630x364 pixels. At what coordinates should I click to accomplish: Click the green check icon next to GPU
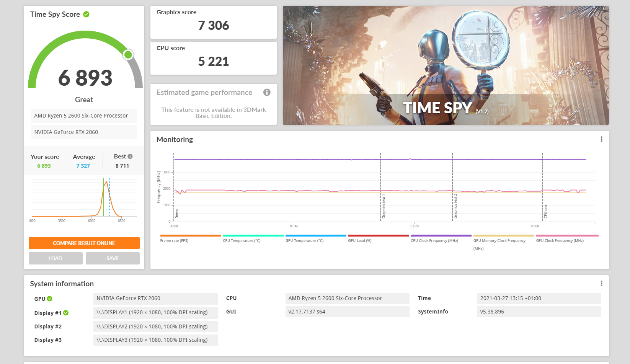50,299
